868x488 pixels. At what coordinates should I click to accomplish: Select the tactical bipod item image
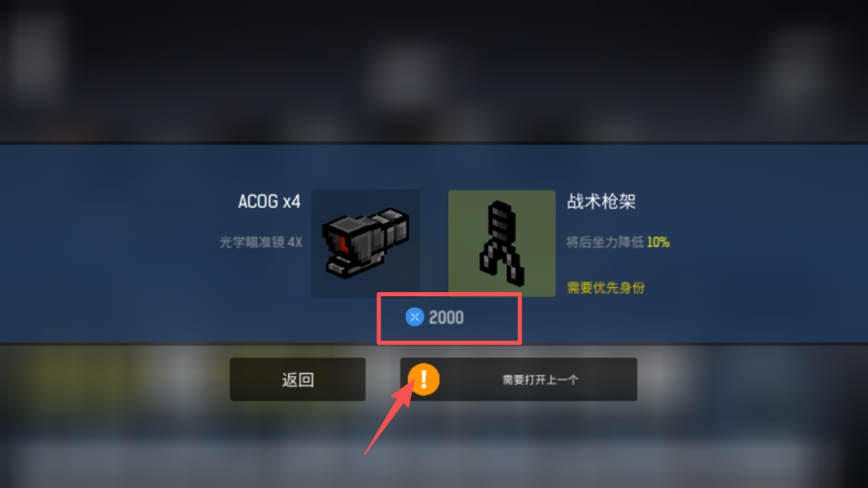coord(502,244)
